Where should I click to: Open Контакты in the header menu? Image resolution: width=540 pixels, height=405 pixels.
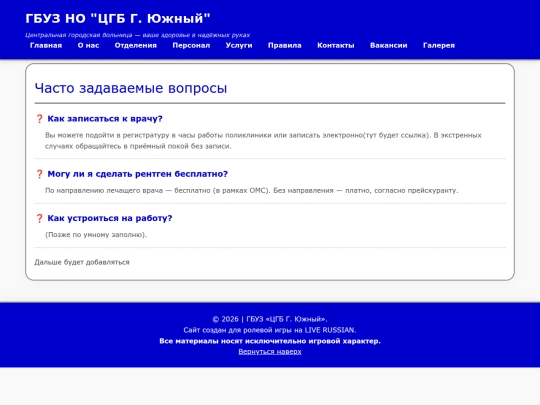336,45
